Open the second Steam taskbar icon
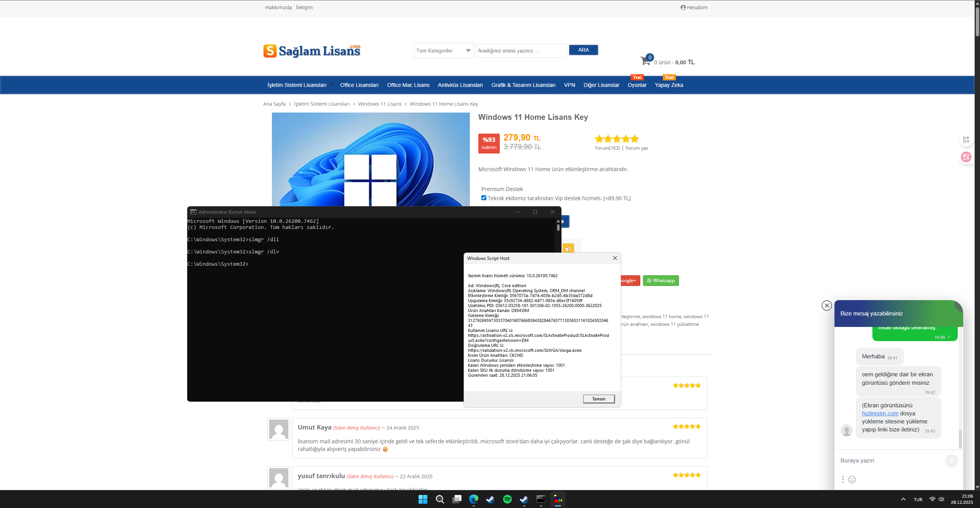Image resolution: width=980 pixels, height=508 pixels. 524,499
